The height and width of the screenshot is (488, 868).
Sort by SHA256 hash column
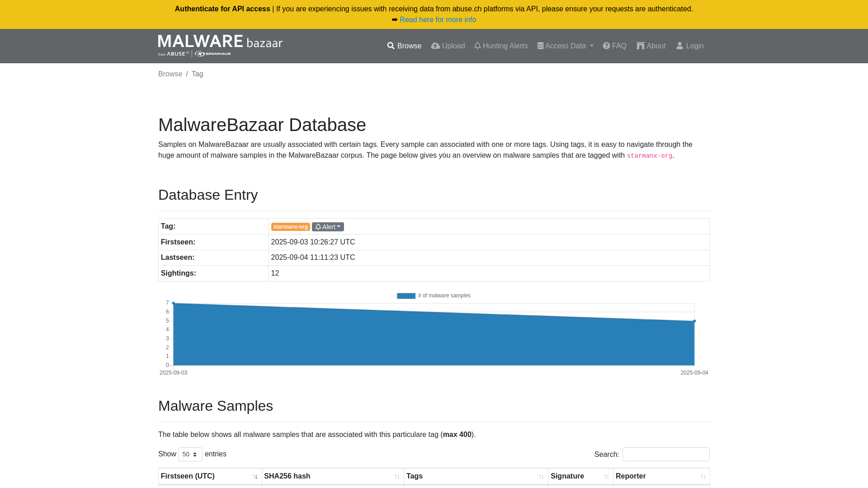tap(333, 476)
